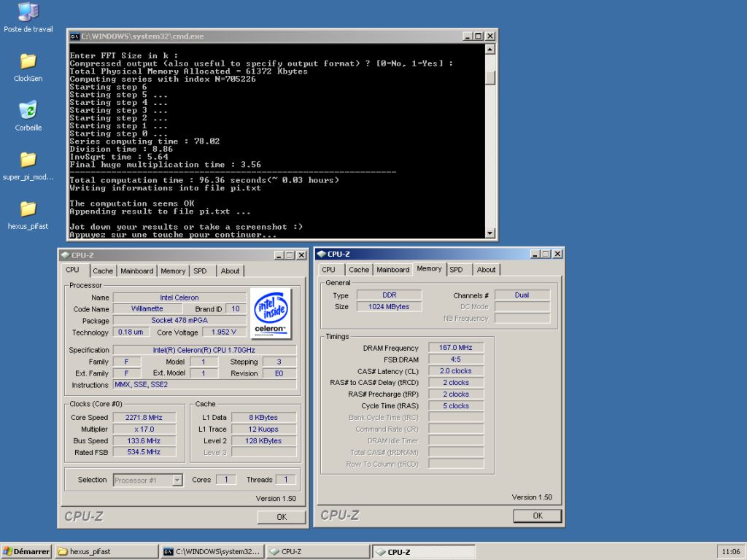The image size is (747, 560).
Task: Click the DDR memory type value
Action: tap(390, 295)
